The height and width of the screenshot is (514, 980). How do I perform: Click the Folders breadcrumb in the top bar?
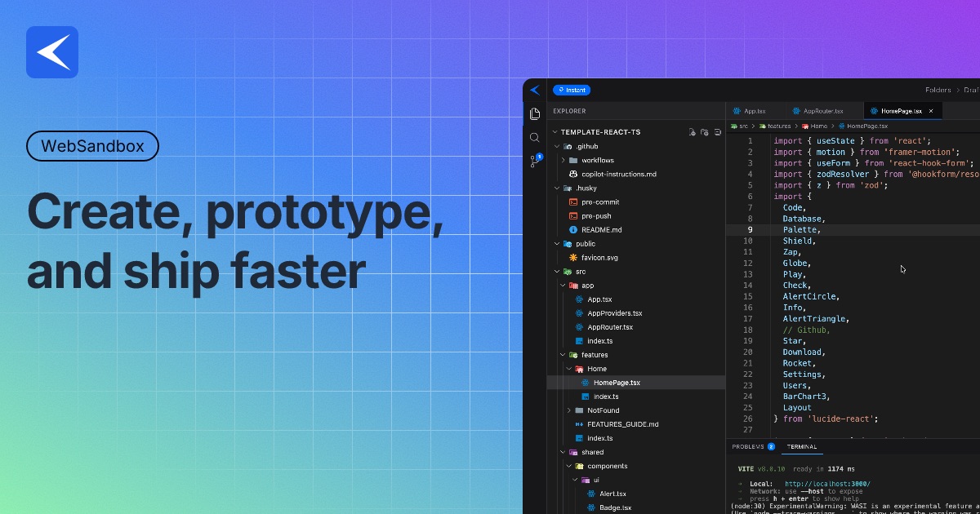(938, 91)
